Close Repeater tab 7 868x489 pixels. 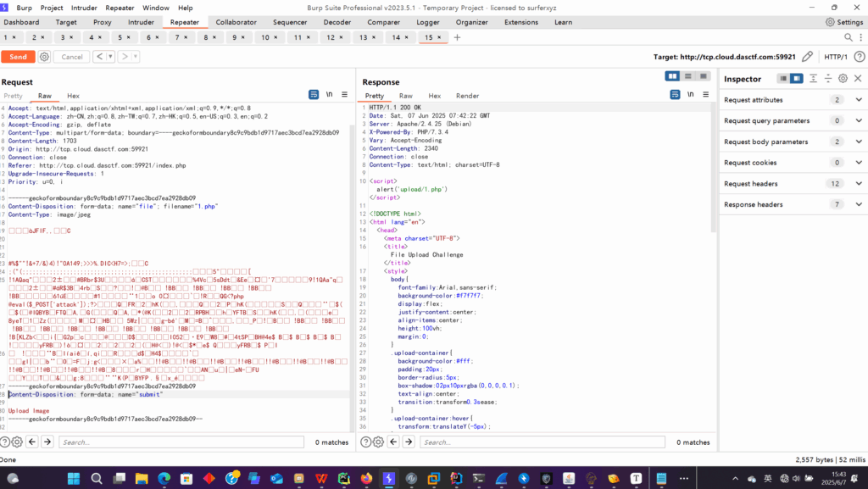coord(186,37)
